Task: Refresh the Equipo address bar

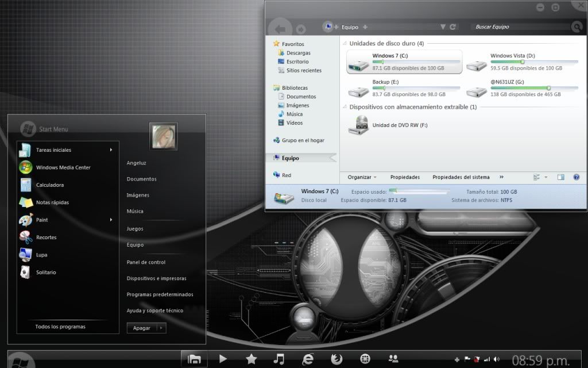Action: [452, 26]
